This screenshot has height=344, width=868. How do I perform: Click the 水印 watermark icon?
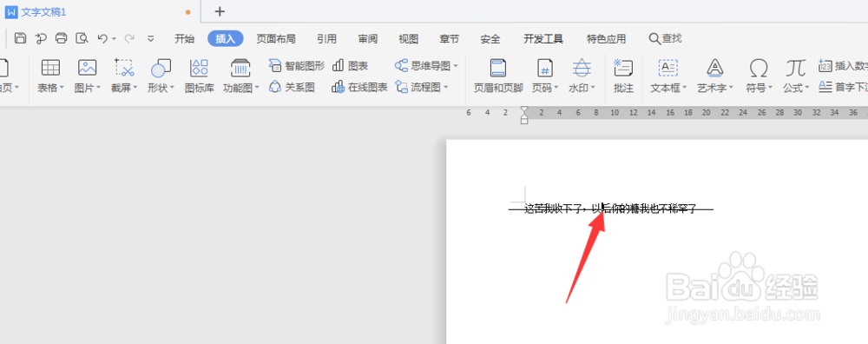(x=582, y=68)
